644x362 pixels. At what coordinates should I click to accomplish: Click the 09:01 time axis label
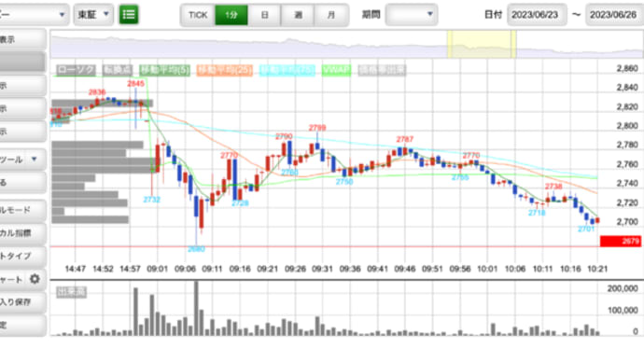(158, 269)
